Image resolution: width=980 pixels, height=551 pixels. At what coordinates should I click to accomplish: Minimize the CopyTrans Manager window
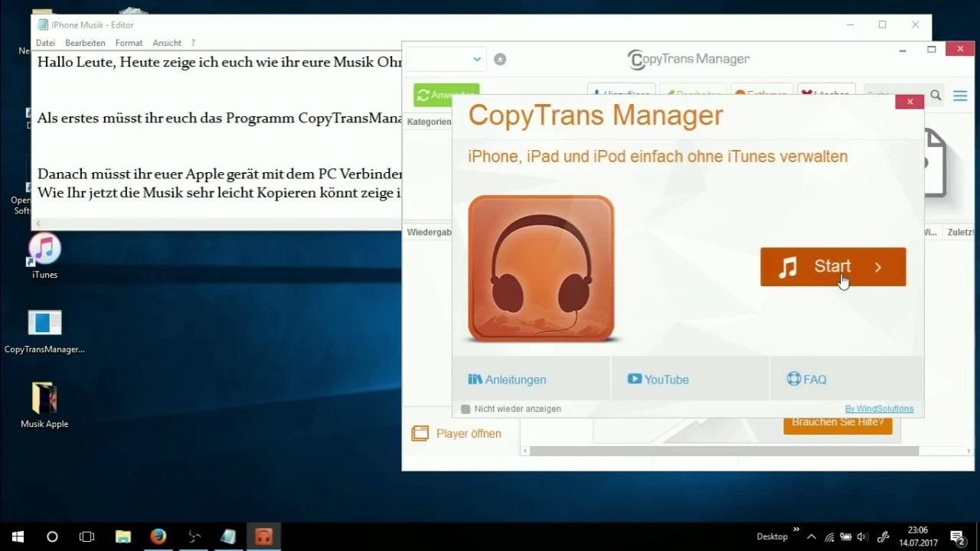903,50
